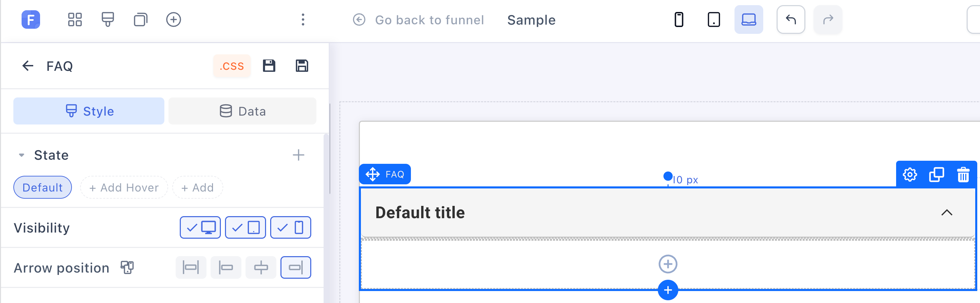The image size is (980, 303).
Task: Switch to mobile phone preview
Action: pos(679,20)
